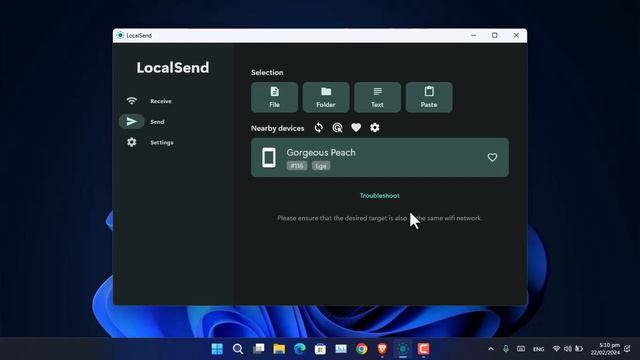This screenshot has height=360, width=640.
Task: Open Brave browser from taskbar
Action: point(382,349)
